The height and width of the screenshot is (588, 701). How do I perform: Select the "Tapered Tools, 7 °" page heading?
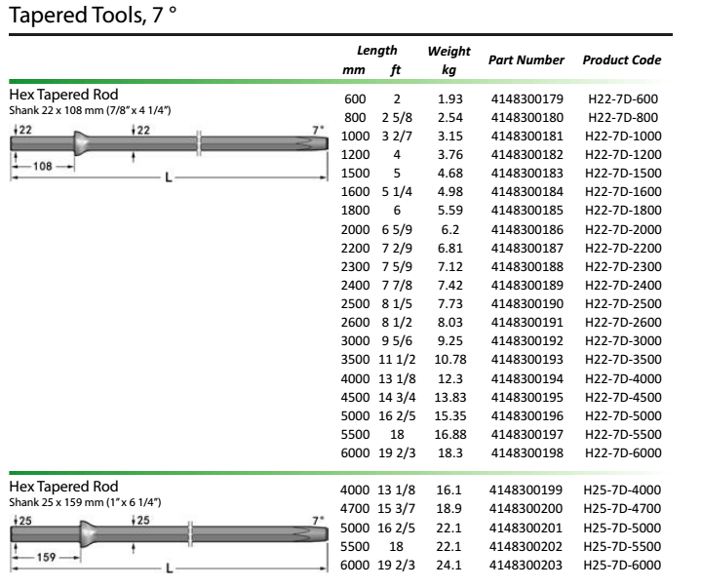[92, 17]
